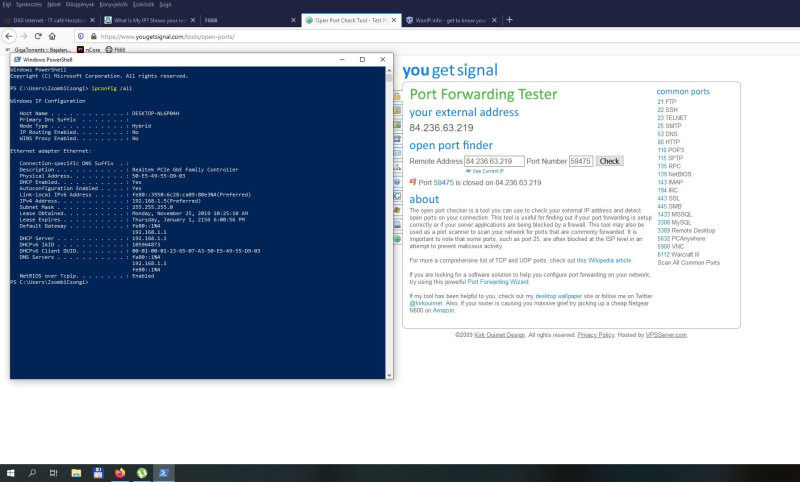Open the Könyvjelzők menu

point(113,4)
